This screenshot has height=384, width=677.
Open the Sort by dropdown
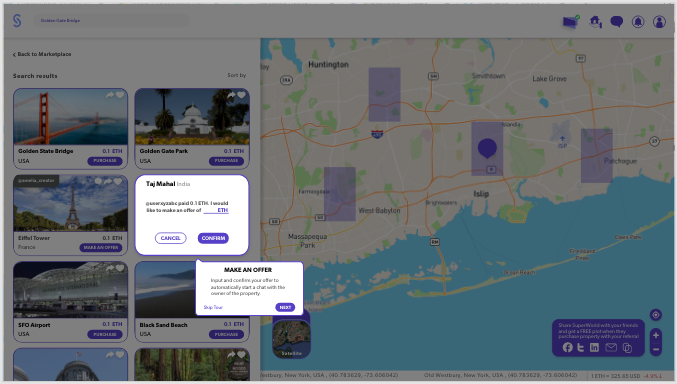(x=237, y=75)
